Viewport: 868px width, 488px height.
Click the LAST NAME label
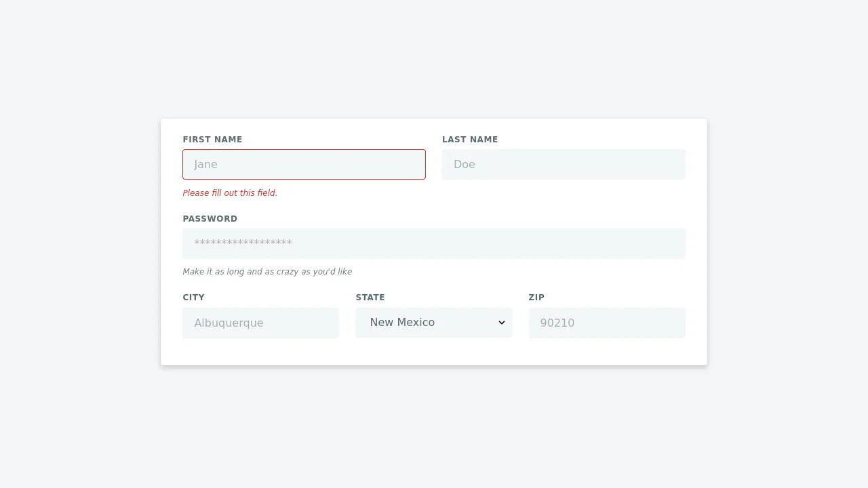coord(470,140)
